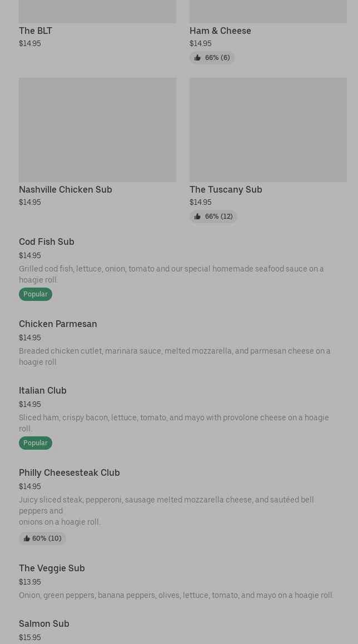Click Popular badge under Italian Club
The image size is (358, 644).
click(x=36, y=443)
